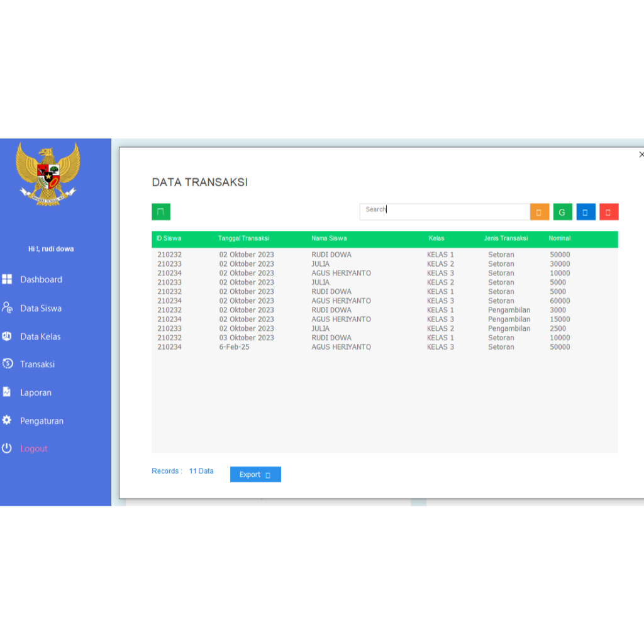Select the nominal value 60000
Screen dimensions: 644x644
pyautogui.click(x=560, y=301)
